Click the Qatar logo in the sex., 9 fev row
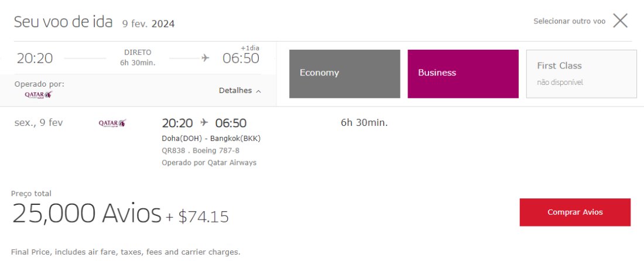 pos(112,123)
